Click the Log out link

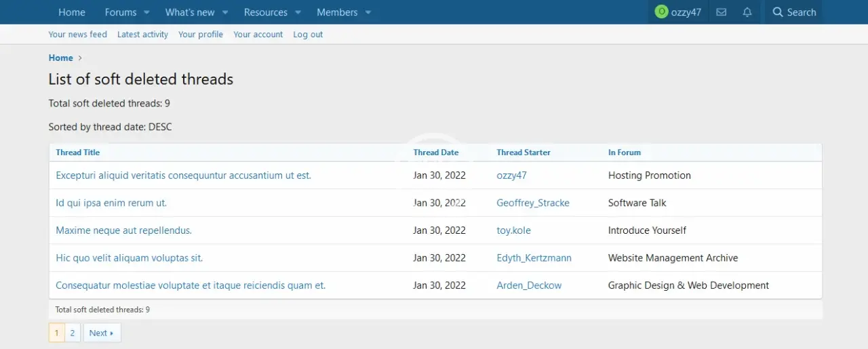click(308, 35)
